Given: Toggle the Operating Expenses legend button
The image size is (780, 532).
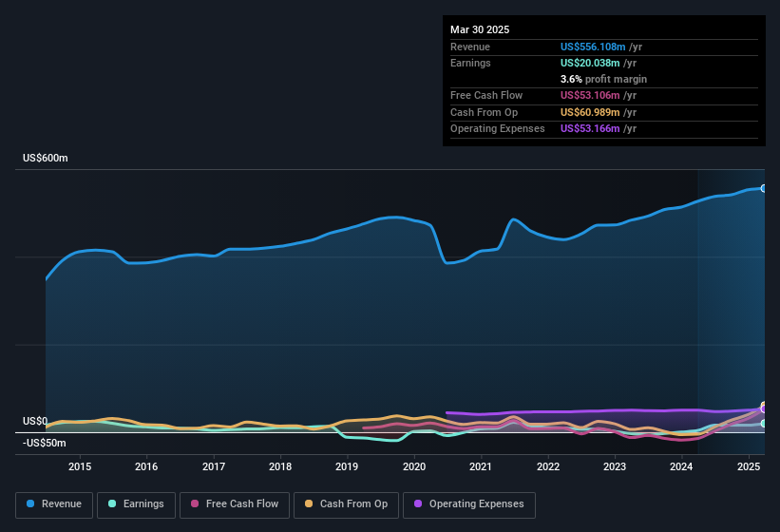Looking at the screenshot, I should 469,505.
